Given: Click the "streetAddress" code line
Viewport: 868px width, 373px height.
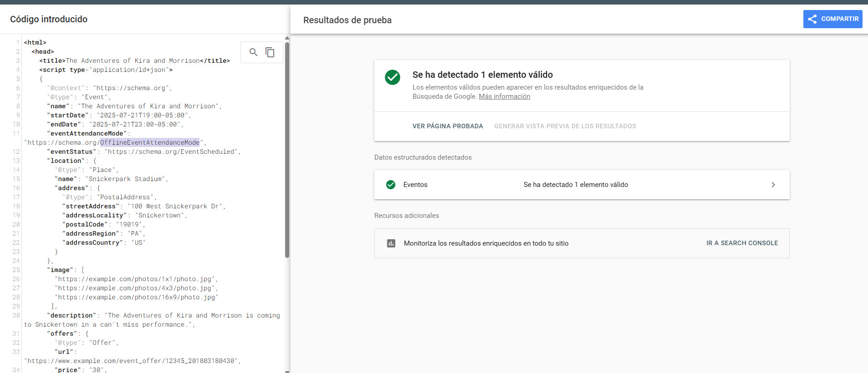Looking at the screenshot, I should pos(143,206).
